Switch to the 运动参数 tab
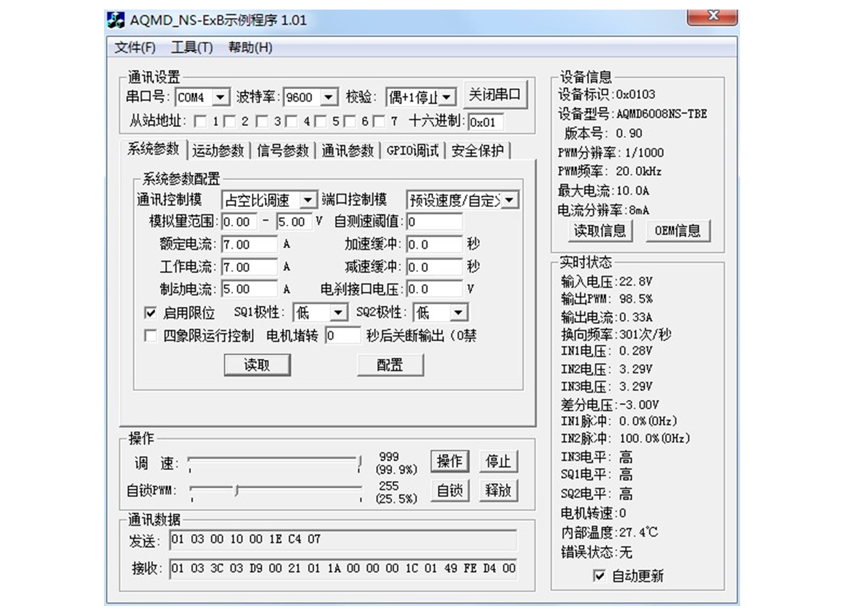This screenshot has height=616, width=843. 218,151
